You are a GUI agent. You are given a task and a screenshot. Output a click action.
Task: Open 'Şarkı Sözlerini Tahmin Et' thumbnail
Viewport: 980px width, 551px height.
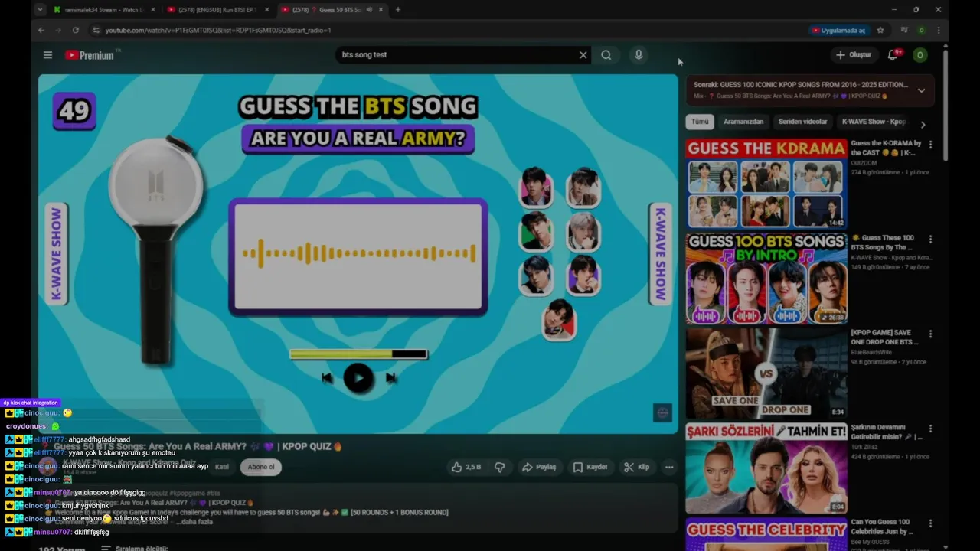tap(766, 468)
